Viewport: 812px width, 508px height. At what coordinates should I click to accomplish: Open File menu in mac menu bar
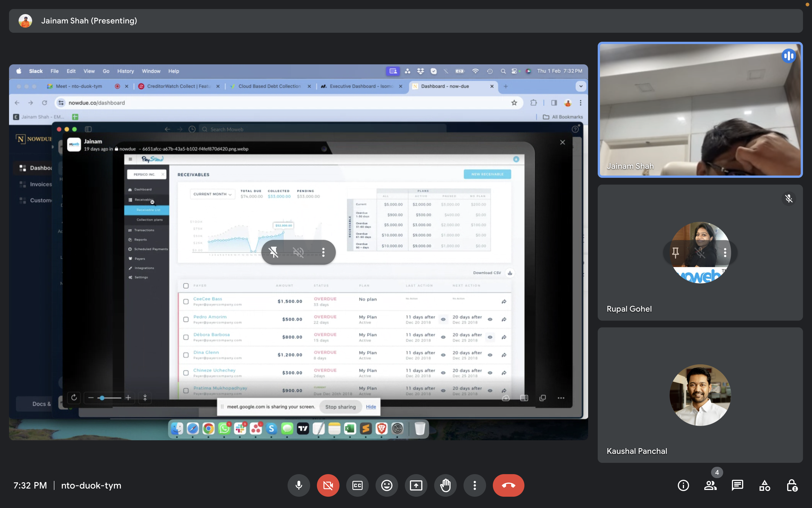pyautogui.click(x=54, y=71)
